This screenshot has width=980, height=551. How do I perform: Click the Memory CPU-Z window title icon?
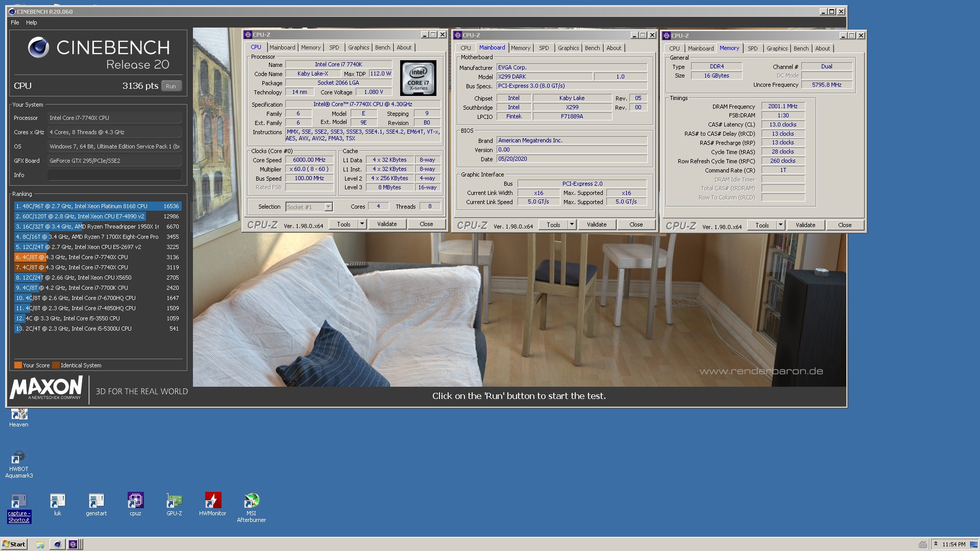click(x=667, y=36)
